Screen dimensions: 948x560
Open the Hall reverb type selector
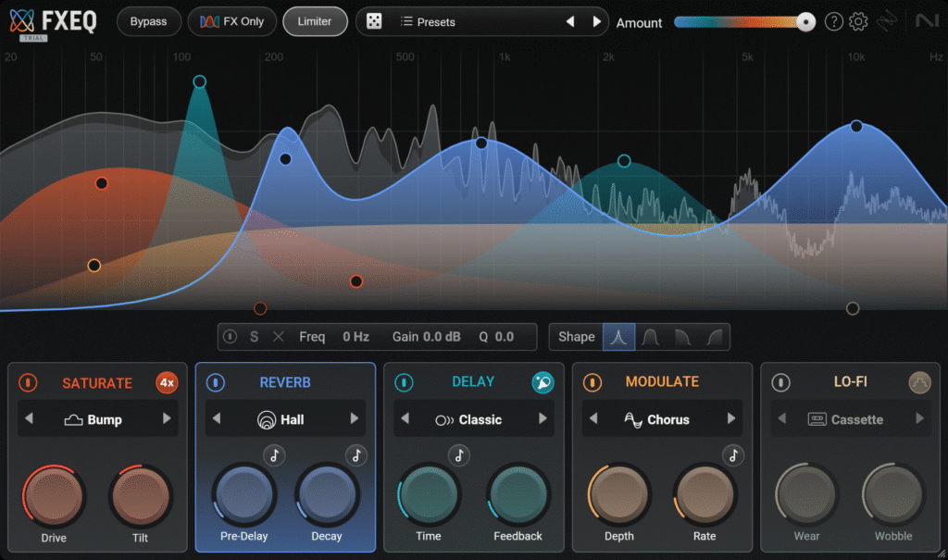click(x=284, y=419)
